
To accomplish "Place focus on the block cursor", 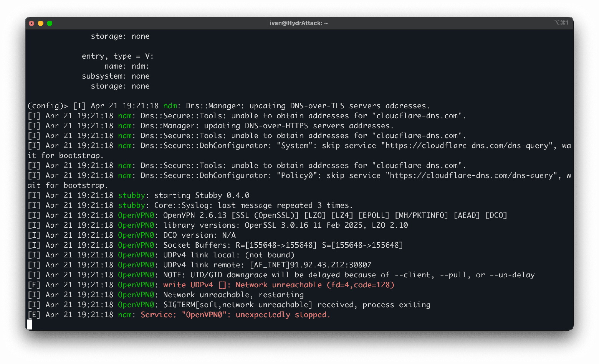I will click(30, 324).
